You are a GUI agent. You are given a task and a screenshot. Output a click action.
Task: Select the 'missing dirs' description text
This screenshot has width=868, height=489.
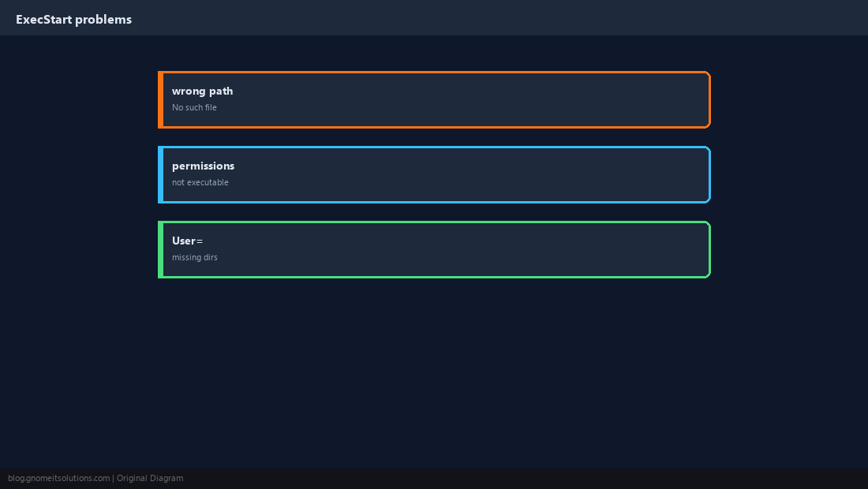pos(194,257)
